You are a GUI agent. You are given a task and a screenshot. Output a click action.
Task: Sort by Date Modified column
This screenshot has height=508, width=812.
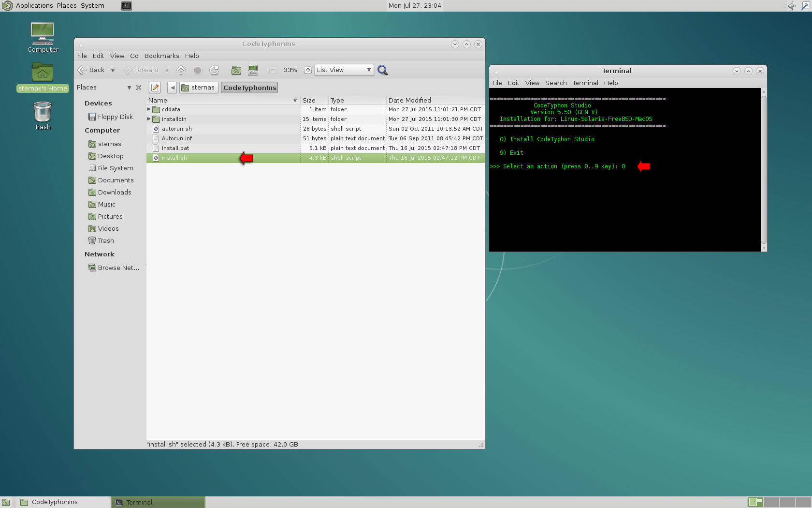435,100
